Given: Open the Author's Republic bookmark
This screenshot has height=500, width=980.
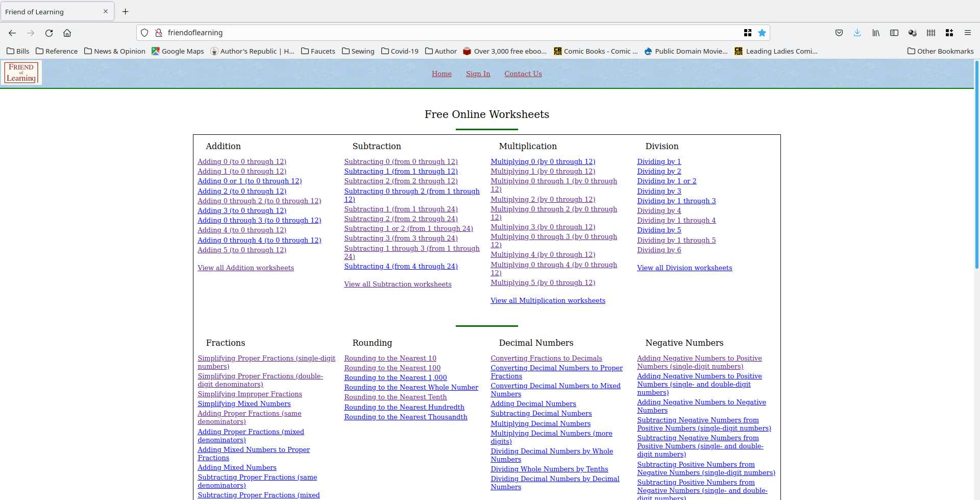Looking at the screenshot, I should (x=253, y=51).
